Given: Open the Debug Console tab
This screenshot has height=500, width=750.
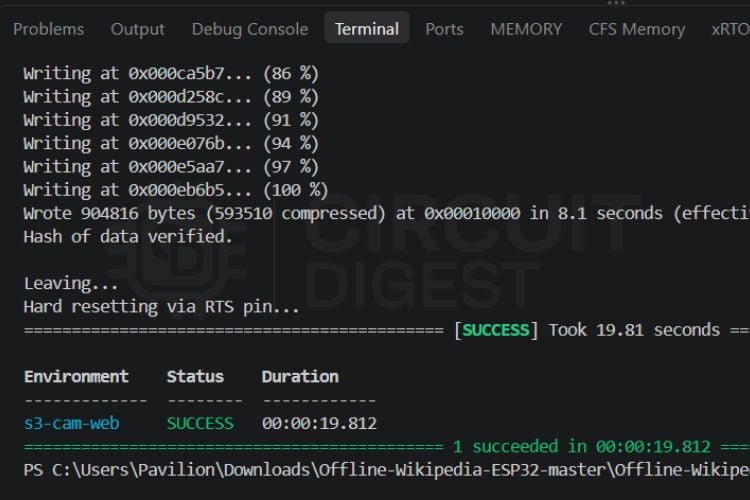Looking at the screenshot, I should pos(250,29).
